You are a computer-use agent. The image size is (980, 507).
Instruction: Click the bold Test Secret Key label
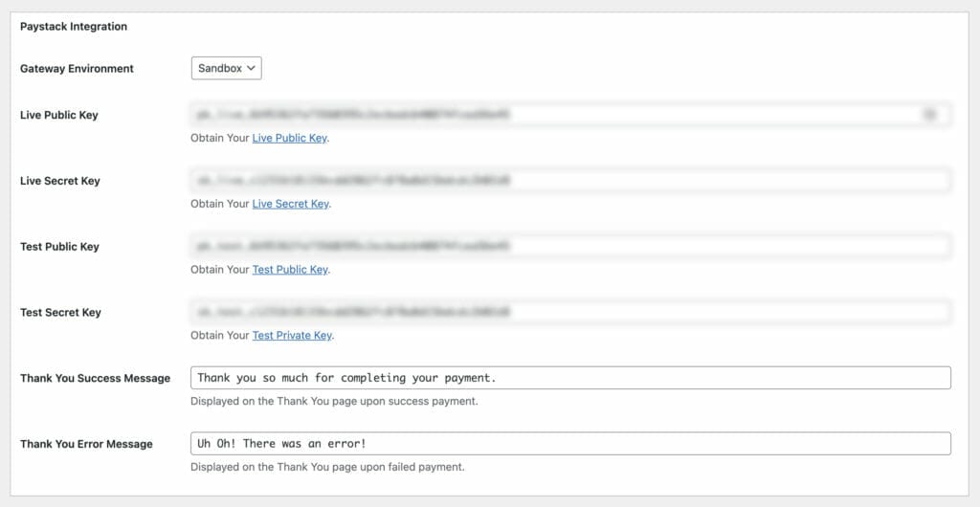pyautogui.click(x=60, y=313)
